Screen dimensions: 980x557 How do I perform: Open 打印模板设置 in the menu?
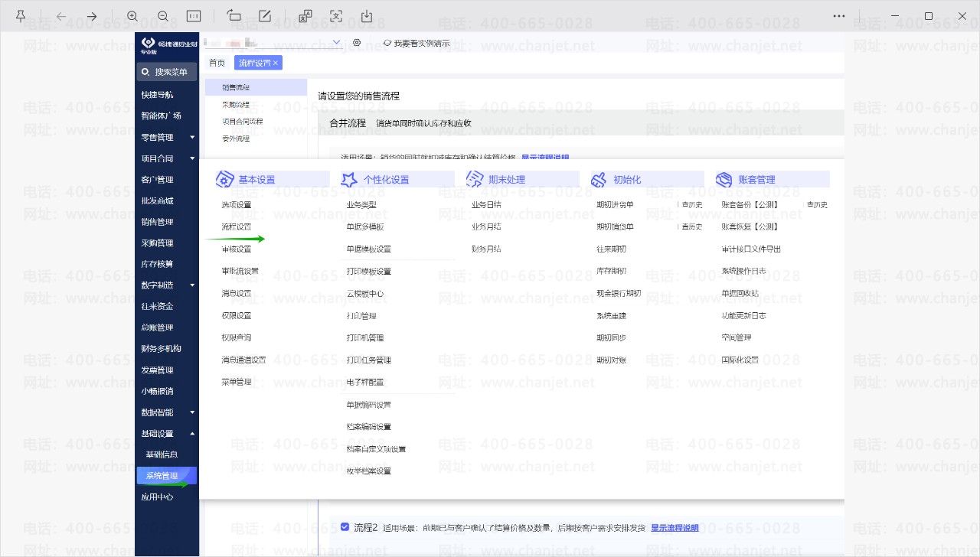pyautogui.click(x=369, y=272)
